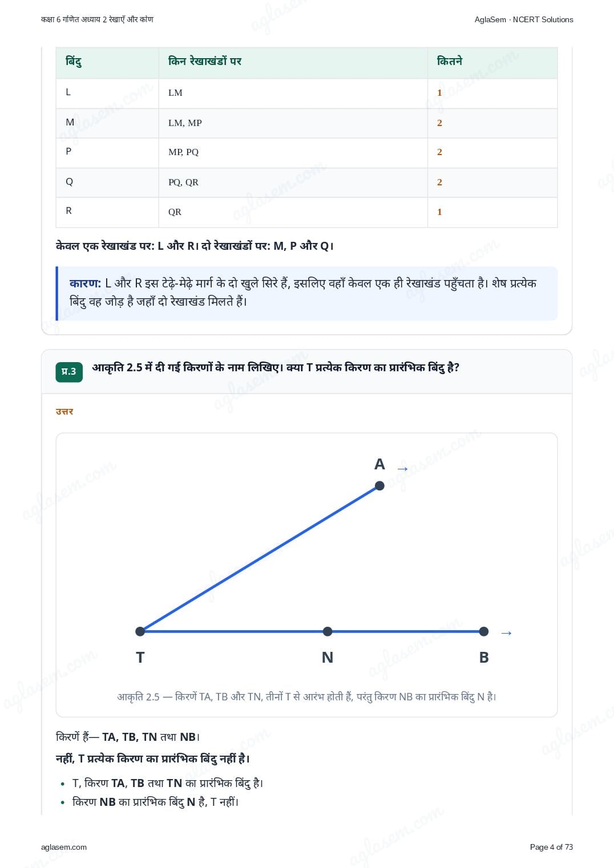Click the कारण note box
This screenshot has width=614, height=868.
306,293
